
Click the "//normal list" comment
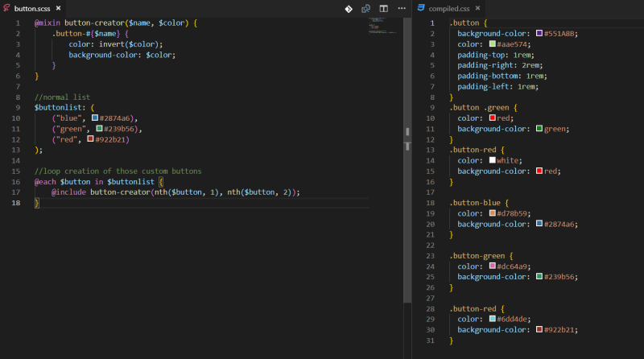click(x=62, y=97)
